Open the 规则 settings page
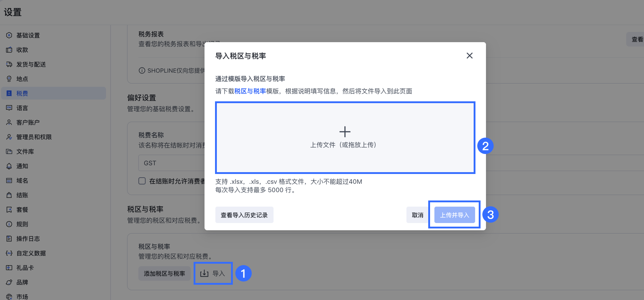 pos(54,224)
